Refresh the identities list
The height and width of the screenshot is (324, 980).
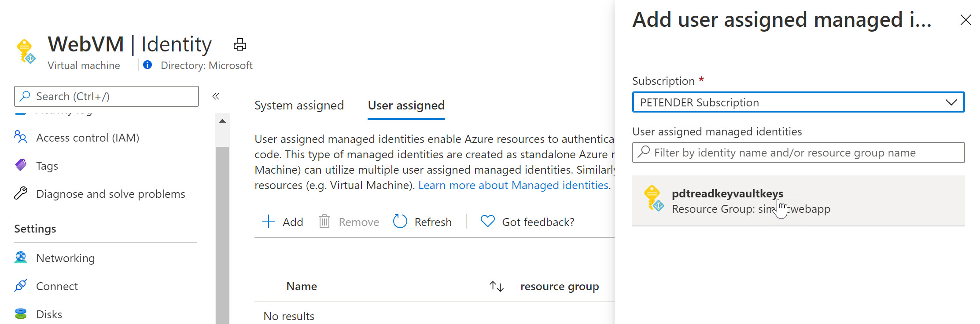tap(423, 222)
